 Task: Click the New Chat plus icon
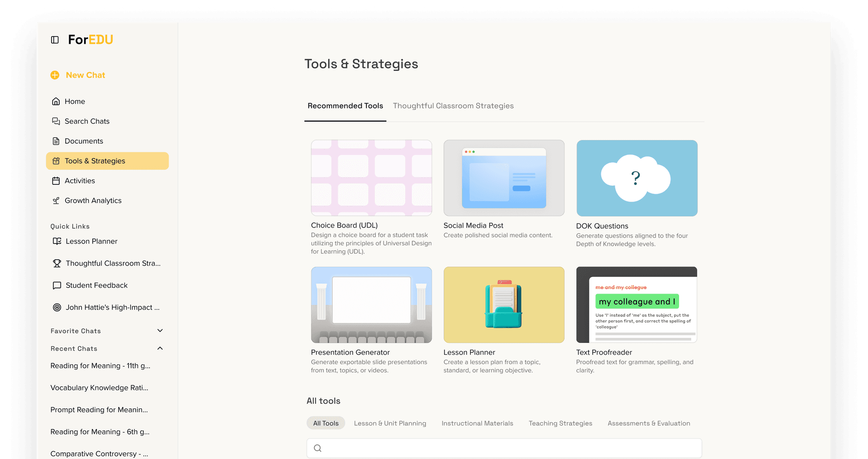(x=55, y=75)
